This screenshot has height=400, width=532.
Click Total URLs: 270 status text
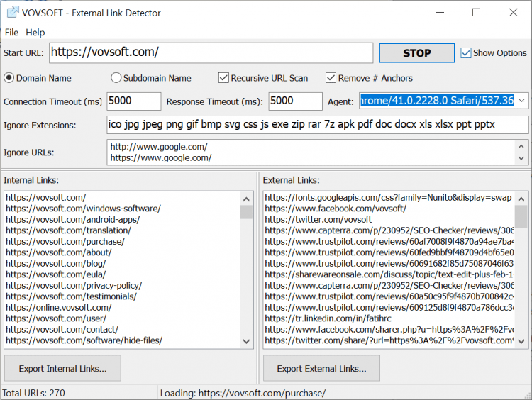33,393
